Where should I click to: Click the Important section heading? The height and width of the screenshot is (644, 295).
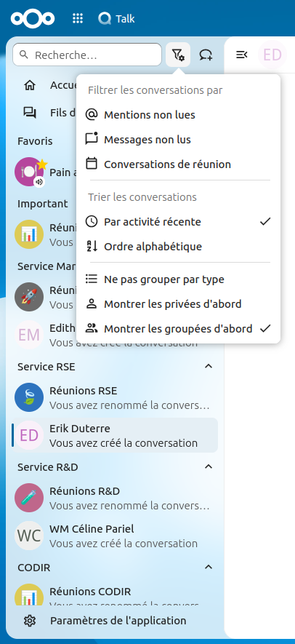pyautogui.click(x=43, y=204)
